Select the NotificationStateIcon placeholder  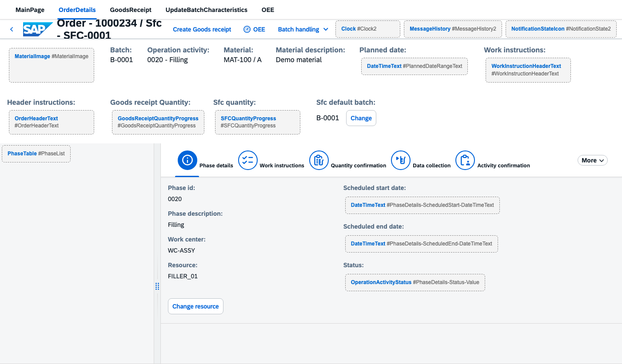pyautogui.click(x=561, y=29)
